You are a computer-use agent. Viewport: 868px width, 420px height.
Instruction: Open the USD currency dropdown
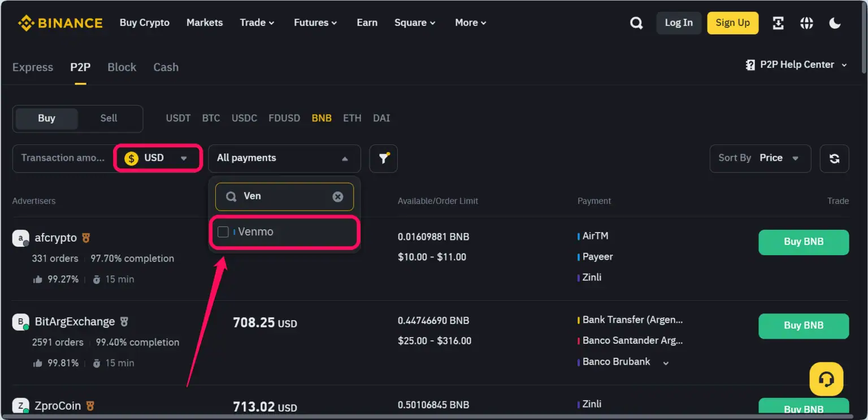158,158
